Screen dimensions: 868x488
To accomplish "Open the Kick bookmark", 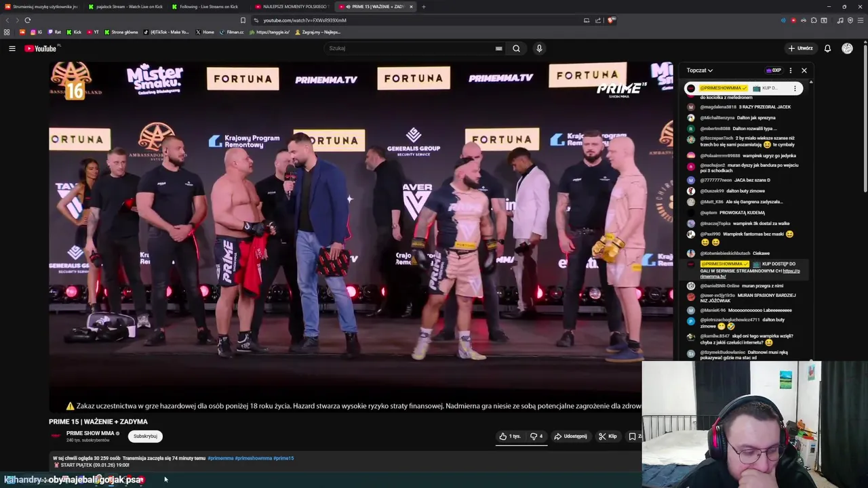I will click(74, 32).
